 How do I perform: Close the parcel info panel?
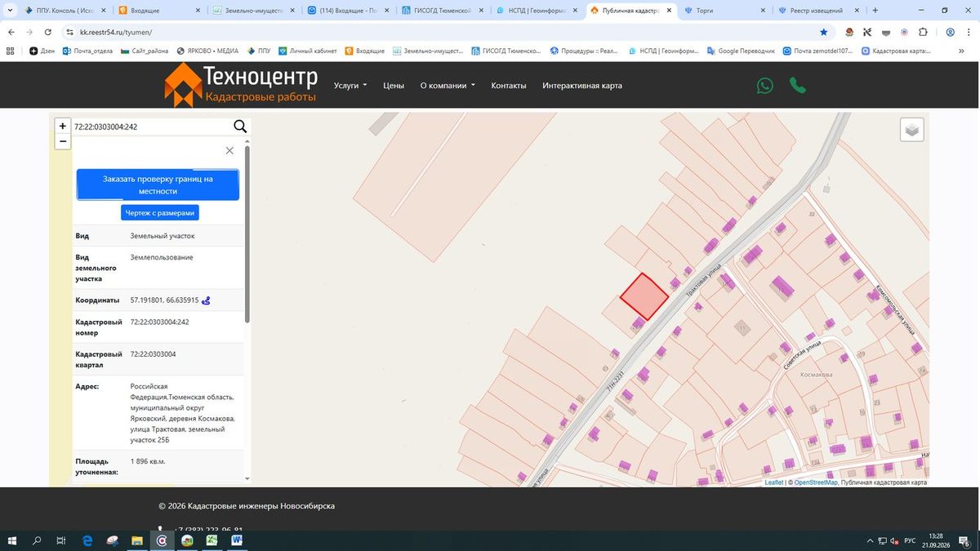[x=229, y=150]
